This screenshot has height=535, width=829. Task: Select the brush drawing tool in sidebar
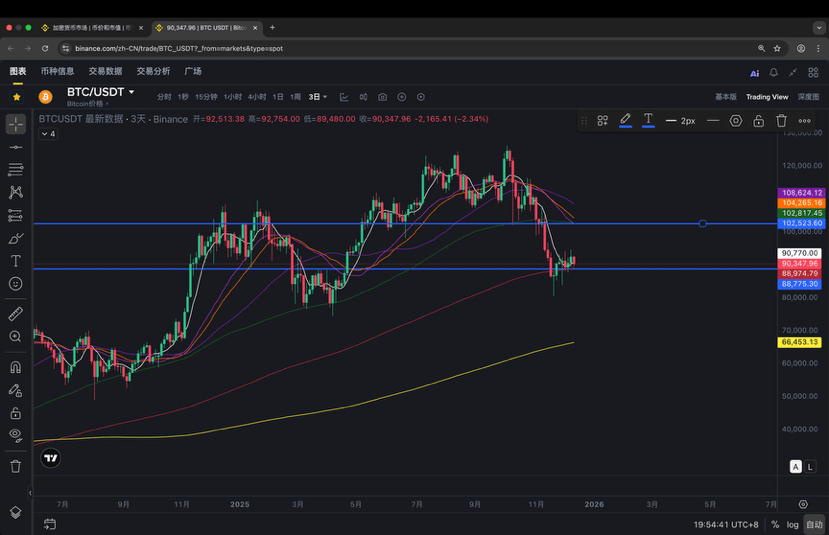tap(16, 238)
